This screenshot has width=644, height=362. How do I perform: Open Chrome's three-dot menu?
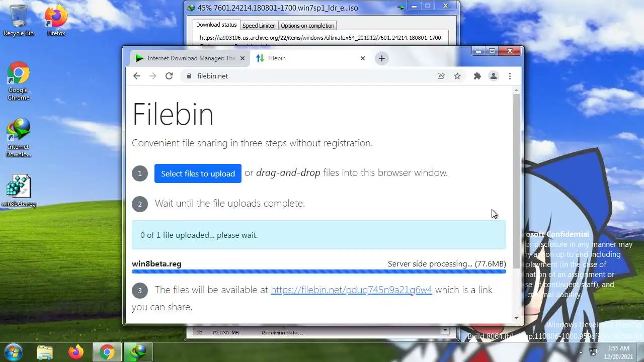click(x=510, y=76)
